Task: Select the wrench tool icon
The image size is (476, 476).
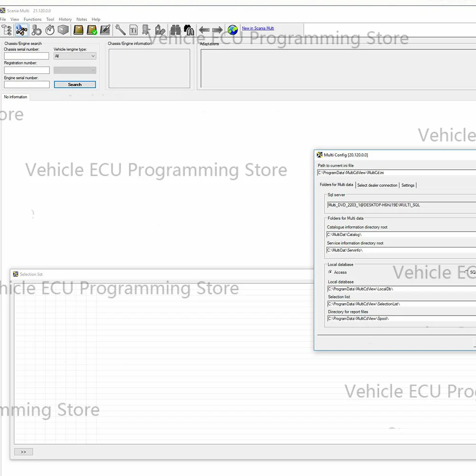Action: (120, 30)
